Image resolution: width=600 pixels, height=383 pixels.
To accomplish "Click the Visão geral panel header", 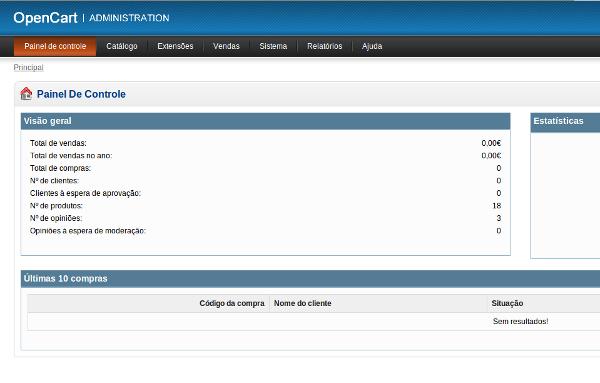I will point(265,121).
